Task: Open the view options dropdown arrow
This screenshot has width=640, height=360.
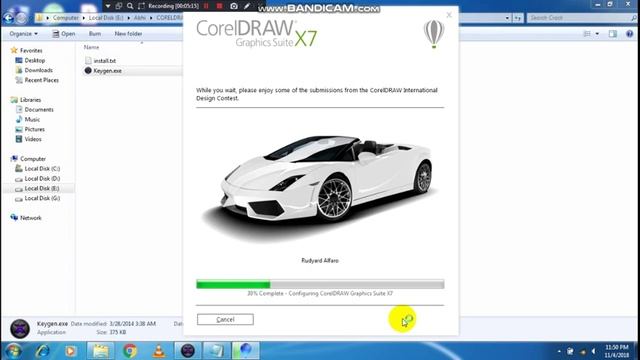Action: click(x=597, y=34)
